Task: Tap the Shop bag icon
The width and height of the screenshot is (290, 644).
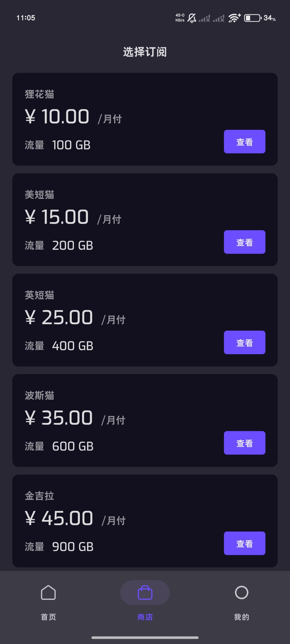Action: click(145, 592)
